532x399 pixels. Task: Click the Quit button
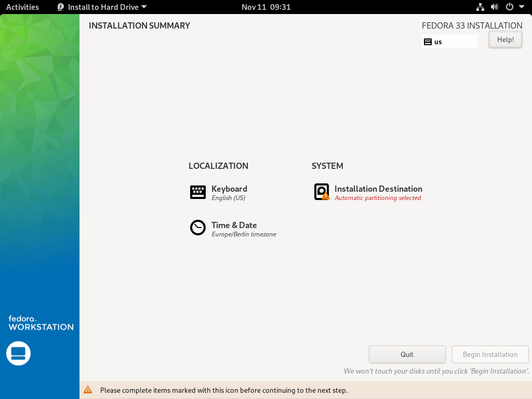tap(407, 354)
